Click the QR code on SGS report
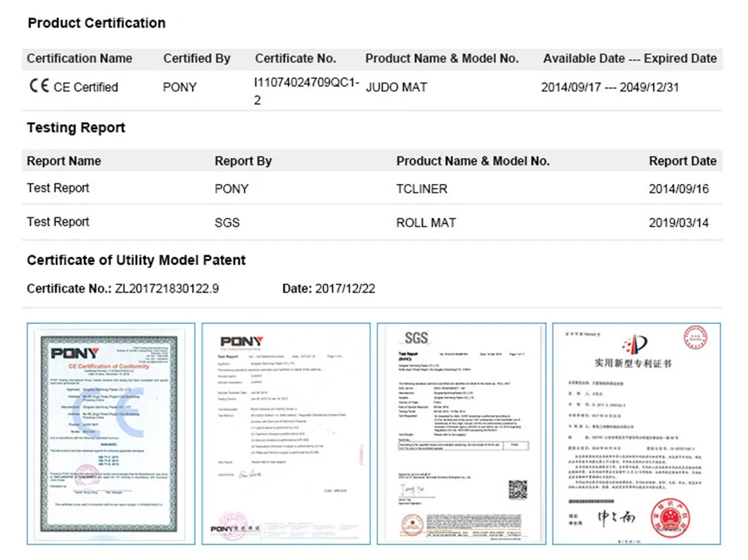This screenshot has height=560, width=748. pyautogui.click(x=518, y=489)
